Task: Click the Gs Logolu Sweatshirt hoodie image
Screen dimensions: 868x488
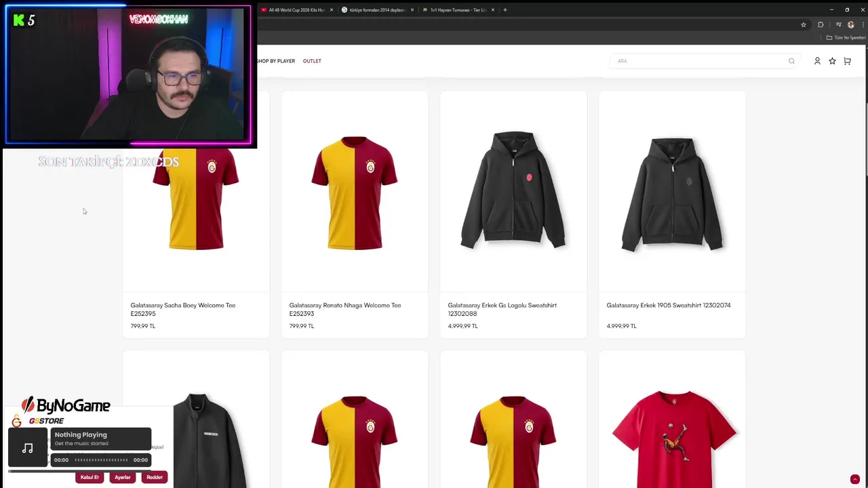Action: 513,190
